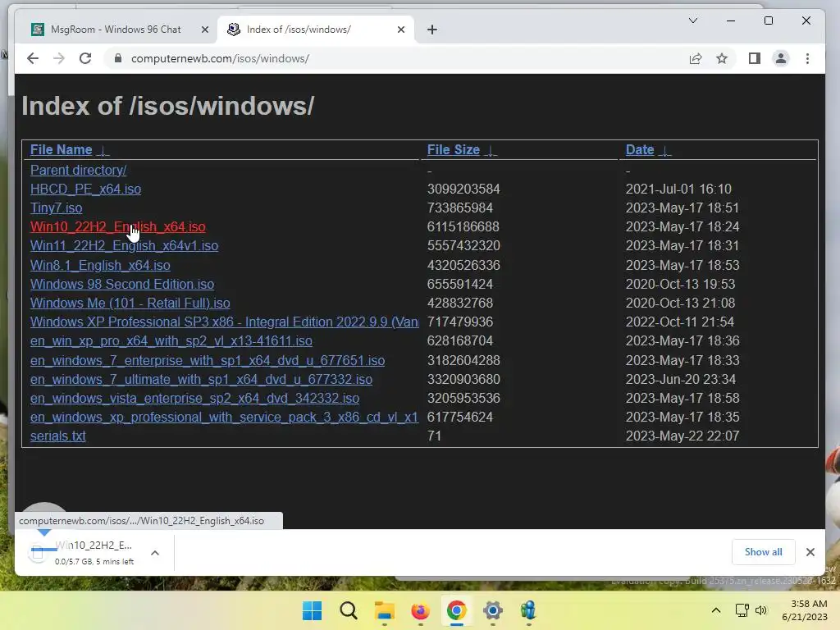Expand the download item options chevron
Image resolution: width=840 pixels, height=630 pixels.
pos(155,552)
